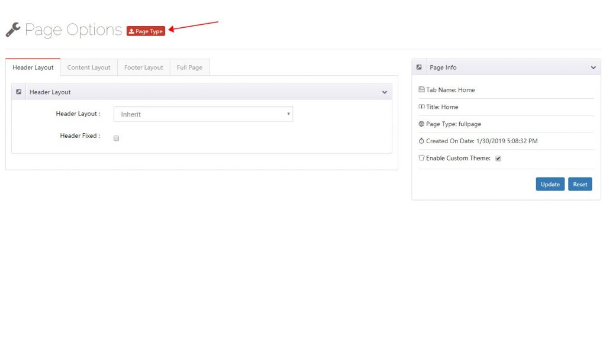
Task: Click the wrench icon beside Page Options
Action: point(12,29)
